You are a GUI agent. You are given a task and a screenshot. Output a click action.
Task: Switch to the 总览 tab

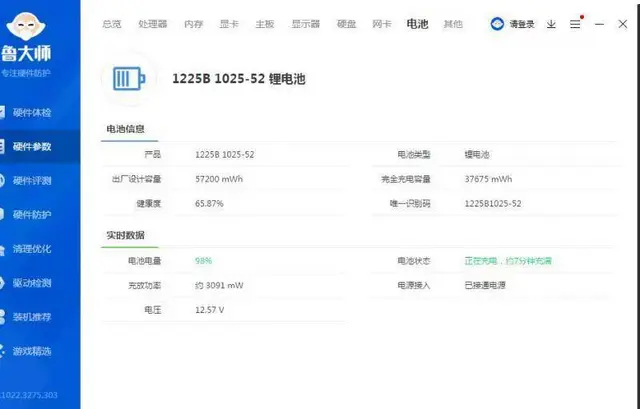coord(111,24)
